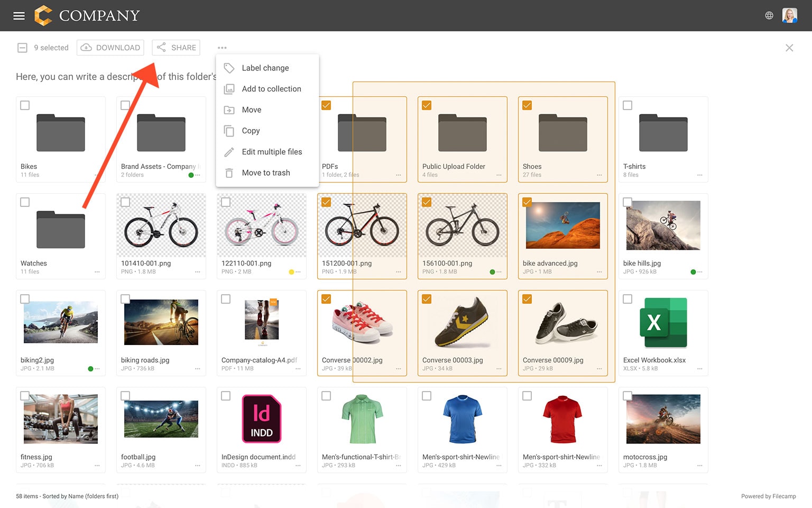This screenshot has height=508, width=812.
Task: Open the football.jpg thumbnail
Action: [161, 419]
